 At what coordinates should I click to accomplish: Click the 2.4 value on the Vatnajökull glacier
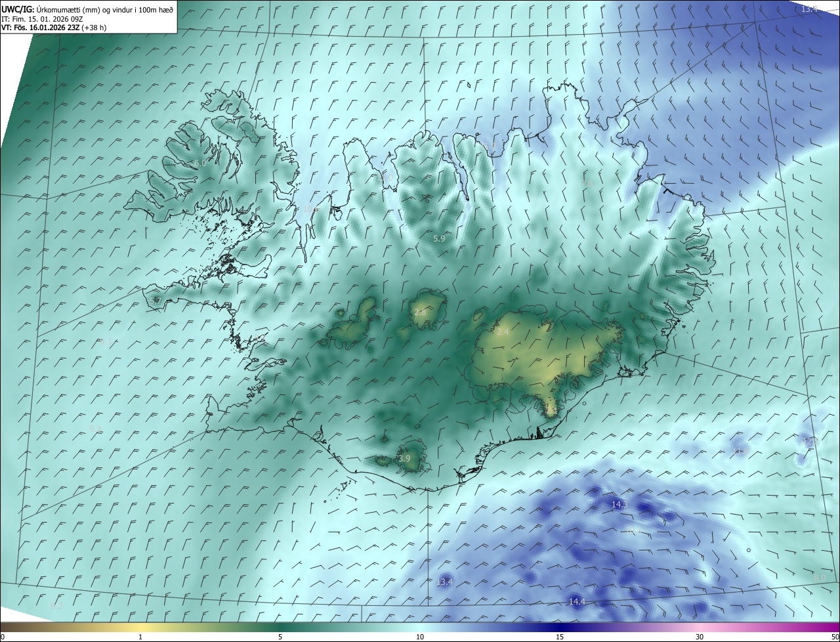coord(503,332)
